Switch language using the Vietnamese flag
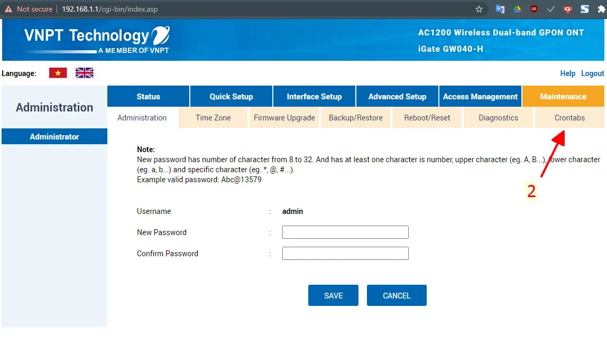This screenshot has height=364, width=607. click(58, 73)
